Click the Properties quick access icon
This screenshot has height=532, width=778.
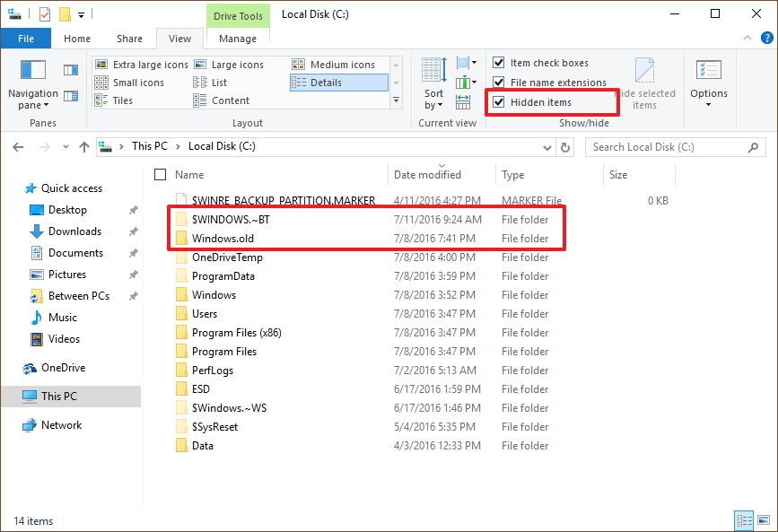click(45, 14)
